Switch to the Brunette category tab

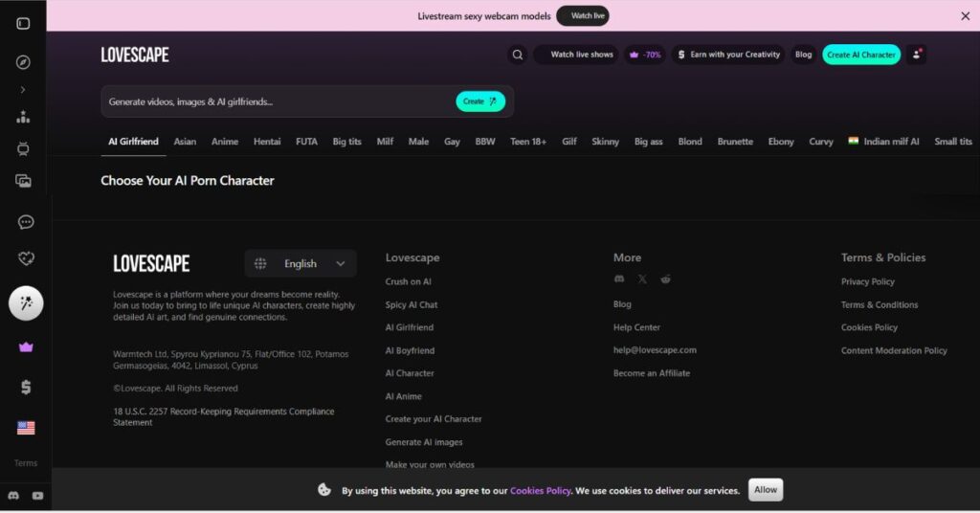click(x=735, y=142)
